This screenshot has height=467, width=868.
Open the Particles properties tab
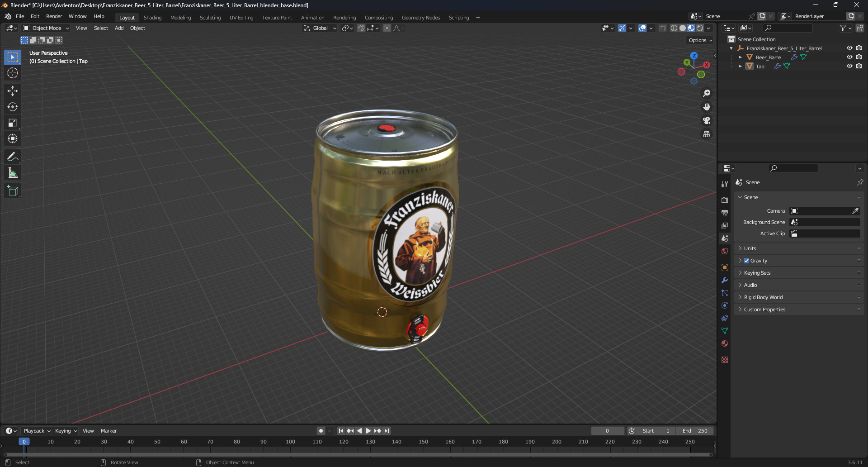725,293
